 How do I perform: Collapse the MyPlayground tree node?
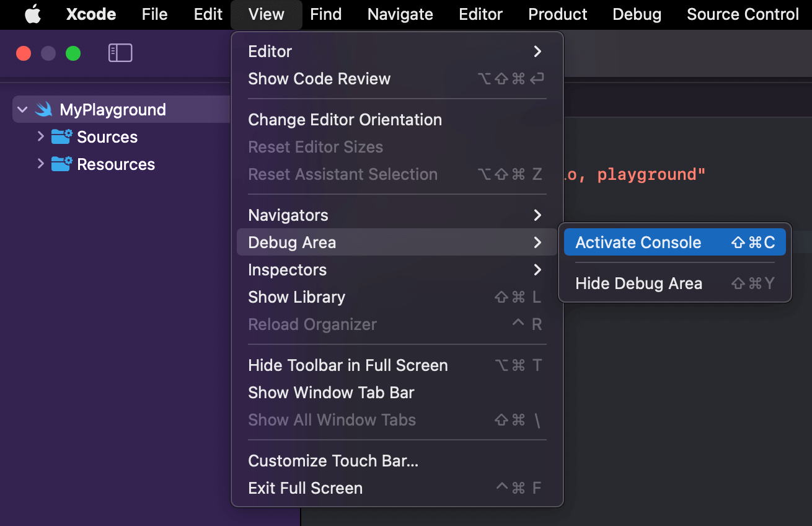point(22,110)
